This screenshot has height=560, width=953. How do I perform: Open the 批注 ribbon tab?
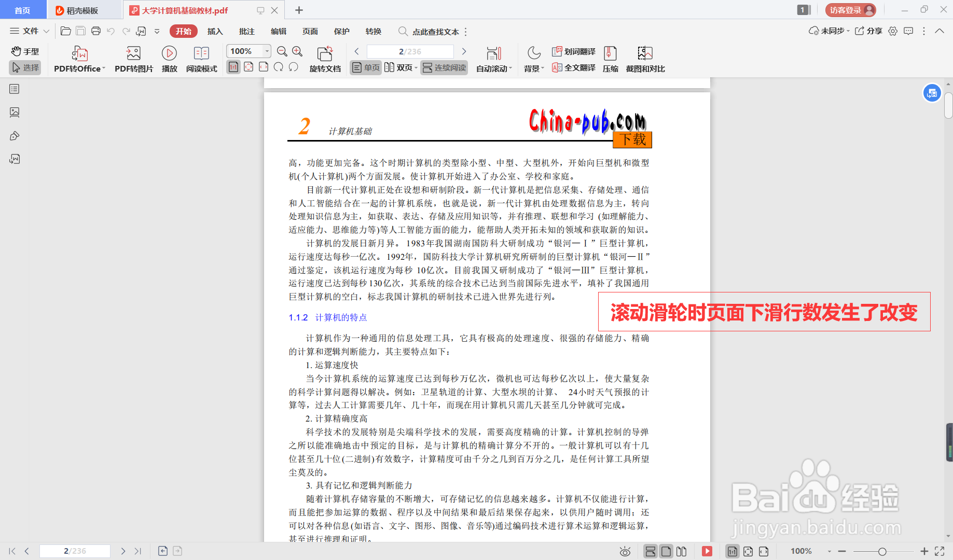point(246,31)
